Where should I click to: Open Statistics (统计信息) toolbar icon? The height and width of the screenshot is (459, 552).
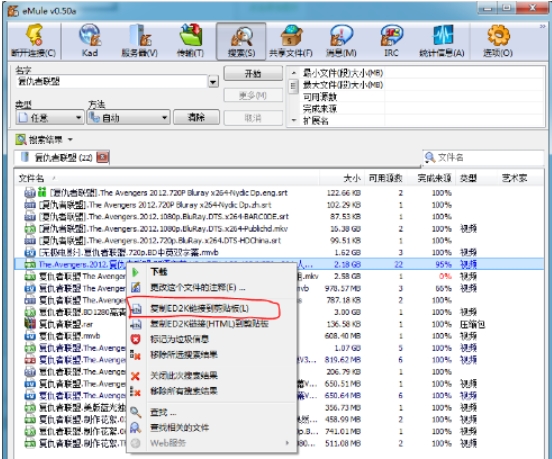(x=442, y=41)
